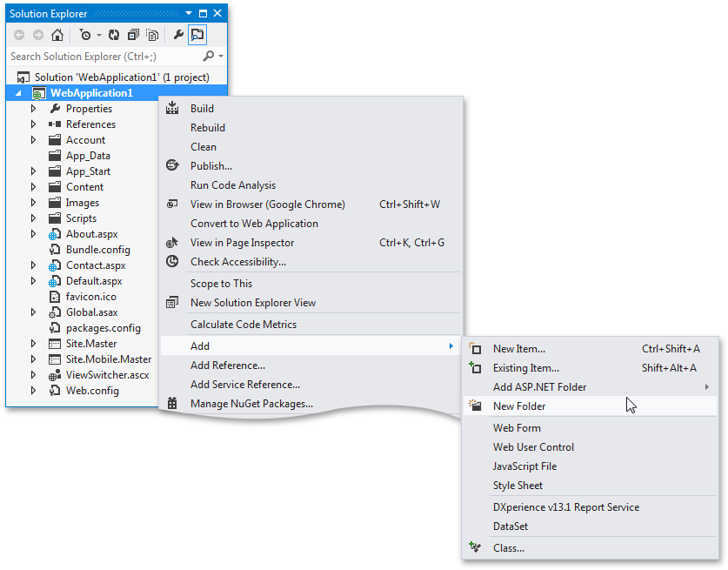Viewport: 728px width, 570px height.
Task: Select Publish... in the context menu
Action: coord(211,166)
